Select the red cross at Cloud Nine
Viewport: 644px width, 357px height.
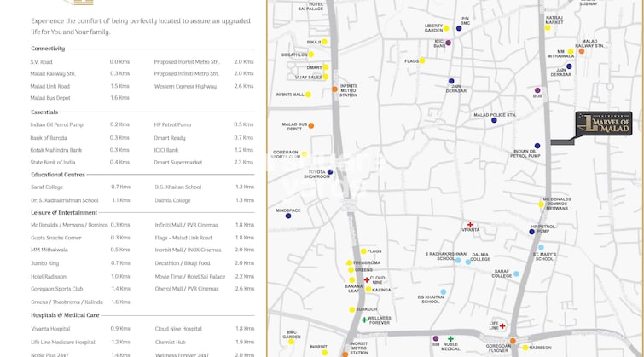pyautogui.click(x=367, y=279)
